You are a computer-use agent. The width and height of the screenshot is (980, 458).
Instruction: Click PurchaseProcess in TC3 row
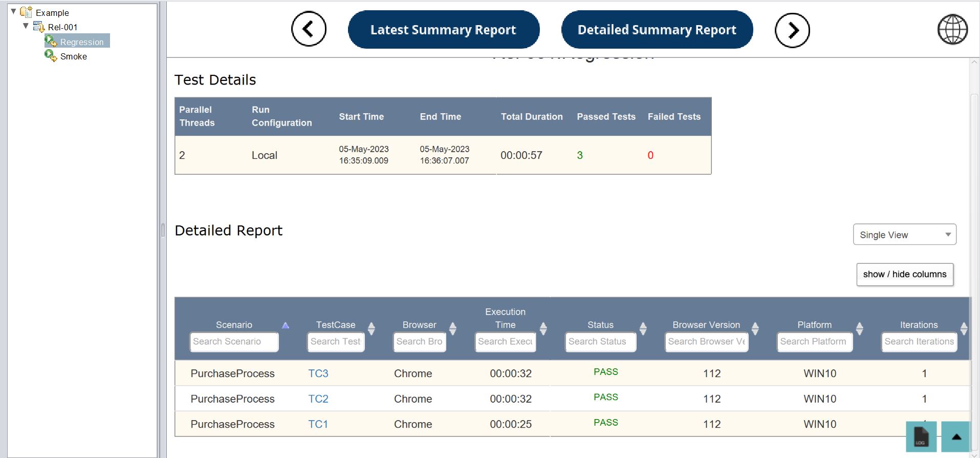coord(232,373)
